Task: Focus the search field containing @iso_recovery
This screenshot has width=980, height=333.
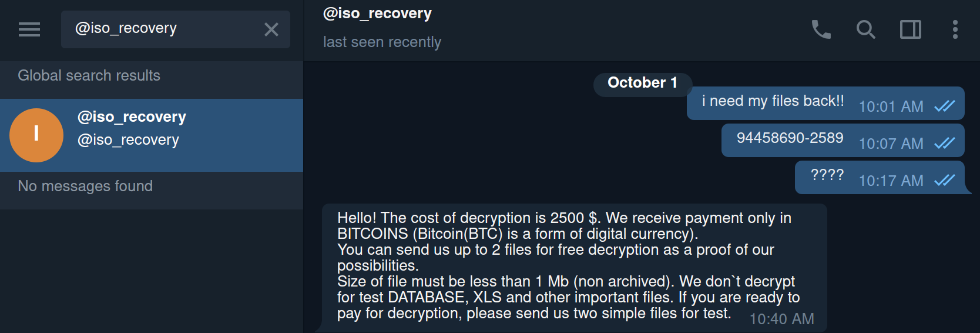Action: click(165, 29)
